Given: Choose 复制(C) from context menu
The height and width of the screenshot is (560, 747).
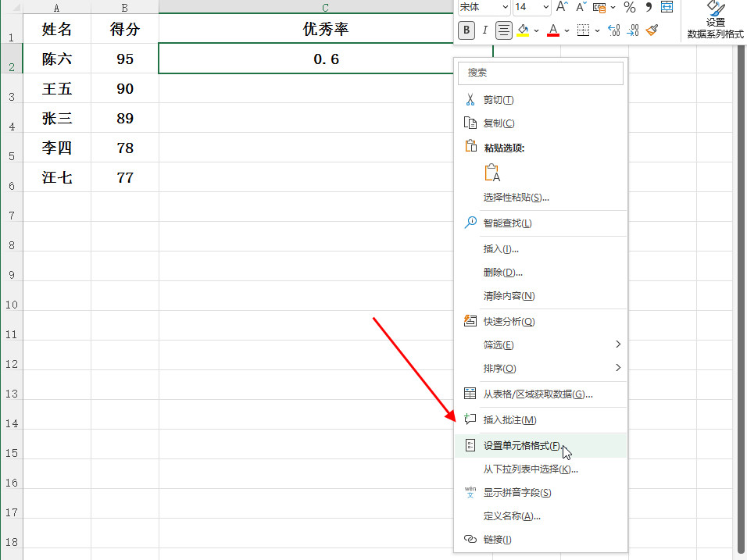Looking at the screenshot, I should point(540,123).
